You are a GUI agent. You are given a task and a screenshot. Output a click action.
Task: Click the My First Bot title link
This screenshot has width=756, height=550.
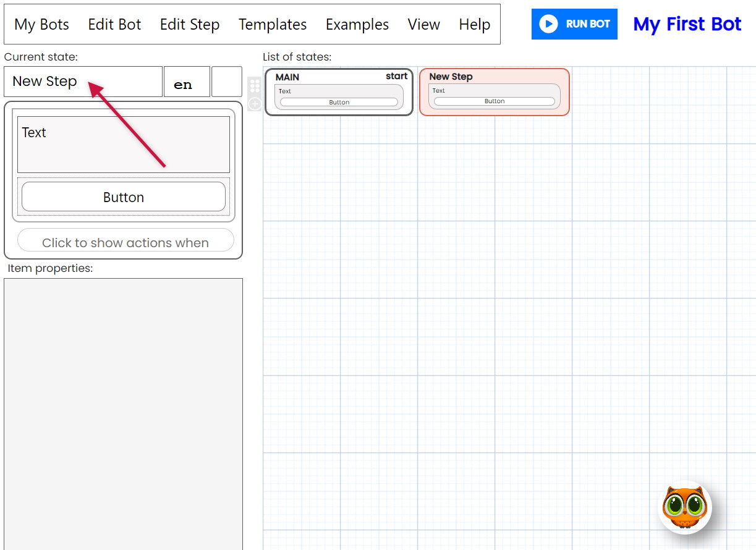click(x=687, y=25)
